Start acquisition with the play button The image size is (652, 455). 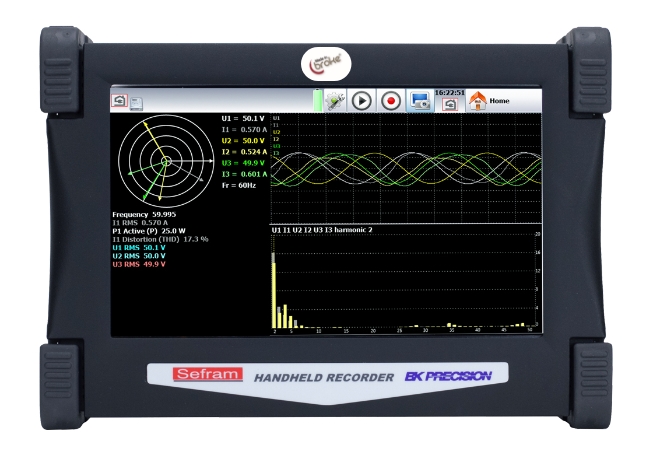pyautogui.click(x=361, y=102)
